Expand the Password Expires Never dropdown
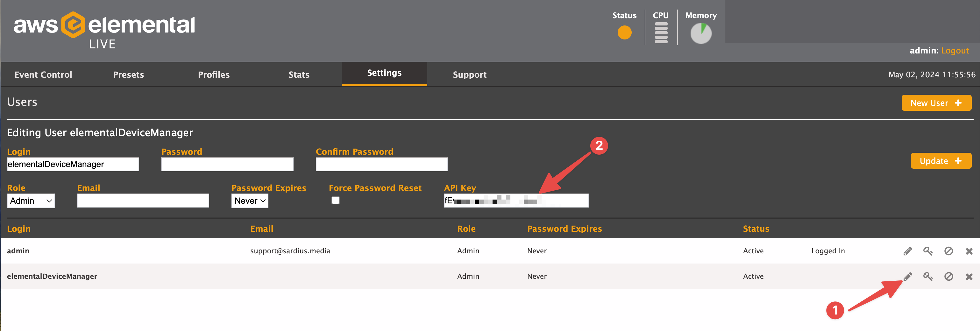The image size is (980, 331). [x=250, y=201]
